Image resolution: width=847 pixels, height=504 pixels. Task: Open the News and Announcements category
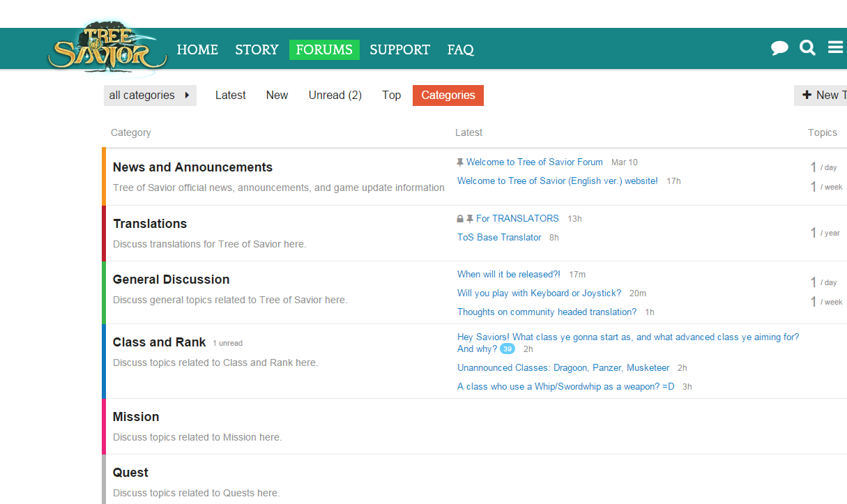192,167
